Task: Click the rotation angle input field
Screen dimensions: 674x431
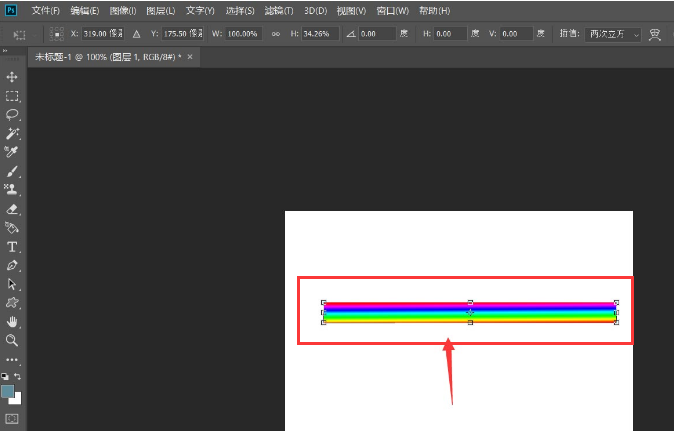Action: pos(375,34)
